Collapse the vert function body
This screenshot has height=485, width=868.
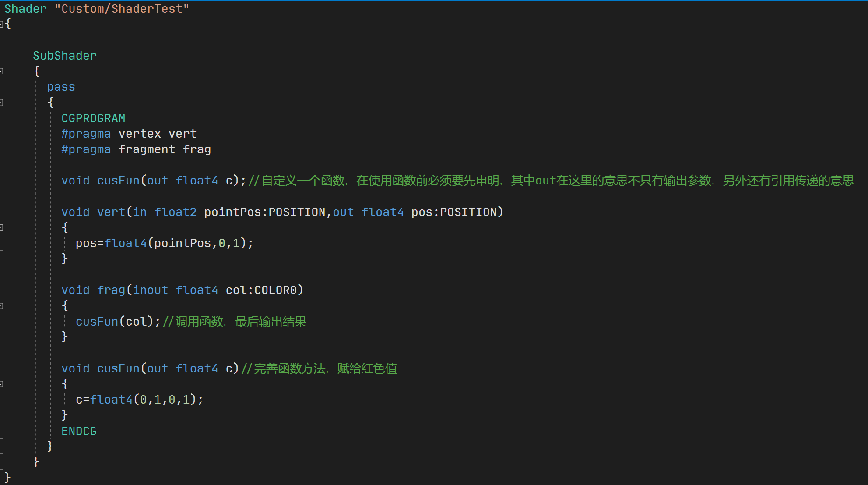point(1,227)
